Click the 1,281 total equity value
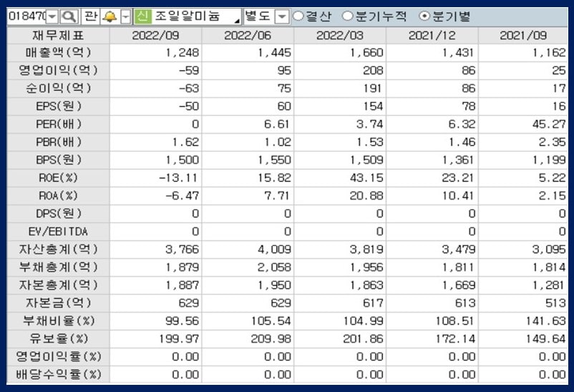Image resolution: width=574 pixels, height=392 pixels. tap(548, 285)
